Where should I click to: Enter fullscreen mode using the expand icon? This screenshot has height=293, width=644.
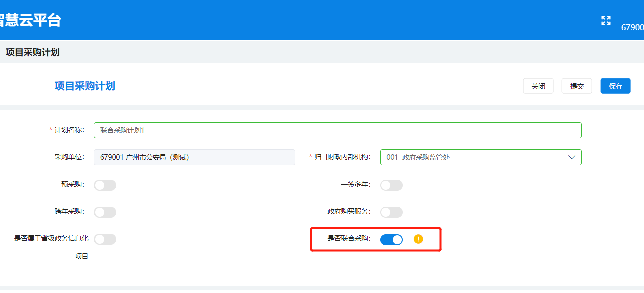[606, 21]
